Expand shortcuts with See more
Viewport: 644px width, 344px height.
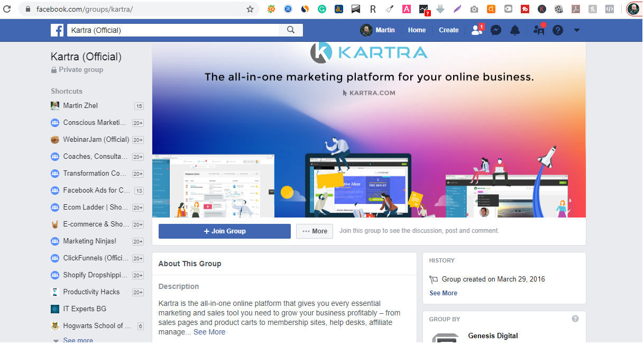(x=78, y=340)
